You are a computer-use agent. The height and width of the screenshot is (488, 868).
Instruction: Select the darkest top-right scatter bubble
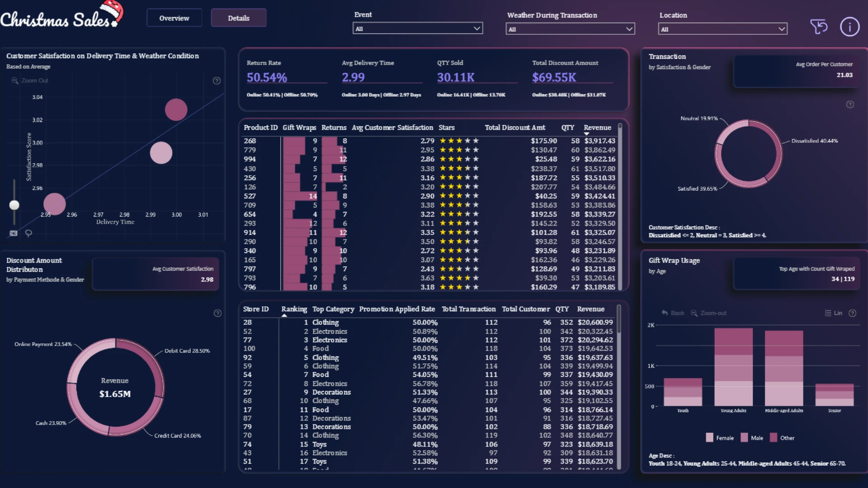176,109
